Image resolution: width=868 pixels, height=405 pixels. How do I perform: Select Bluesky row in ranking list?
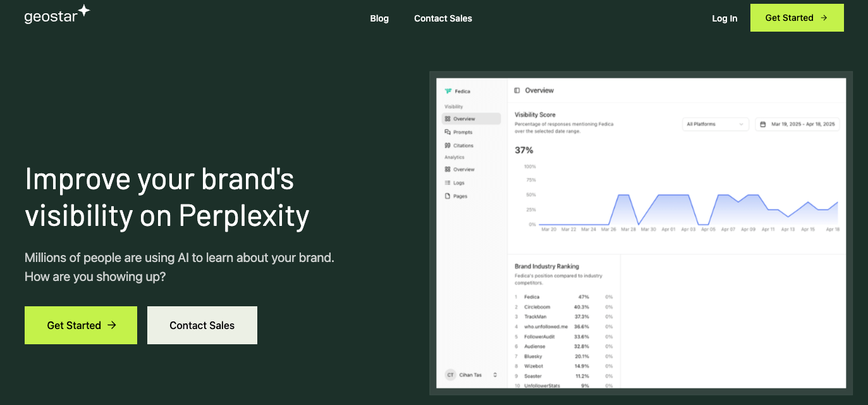pos(563,356)
